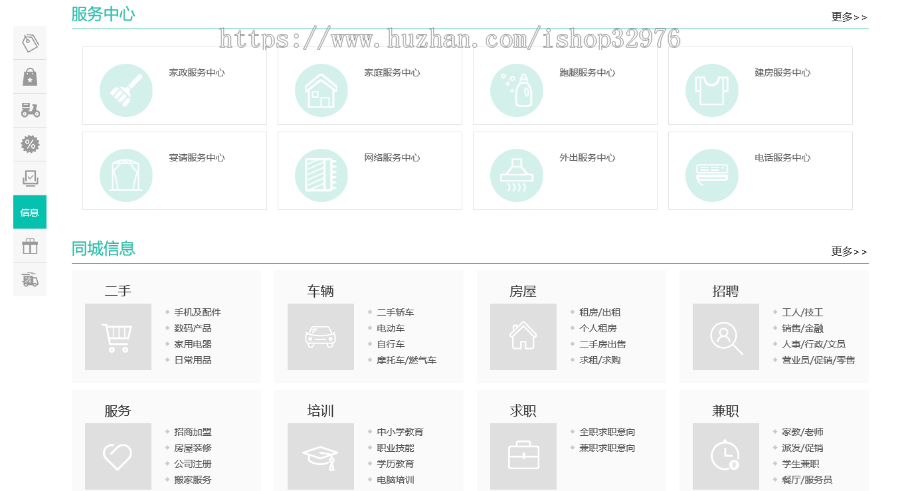Screen dimensions: 900x491
Task: Select the range hood icon 外出服务中心
Action: pos(517,175)
